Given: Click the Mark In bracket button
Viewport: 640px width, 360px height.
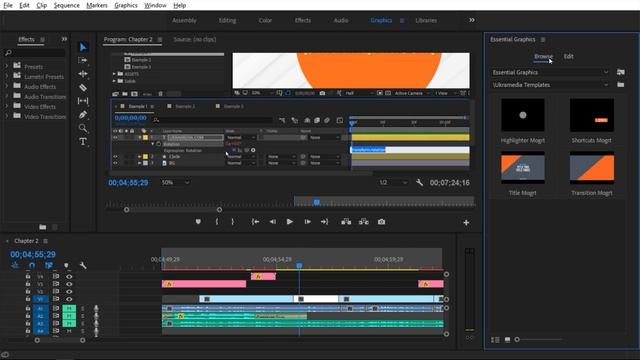Looking at the screenshot, I should 217,222.
